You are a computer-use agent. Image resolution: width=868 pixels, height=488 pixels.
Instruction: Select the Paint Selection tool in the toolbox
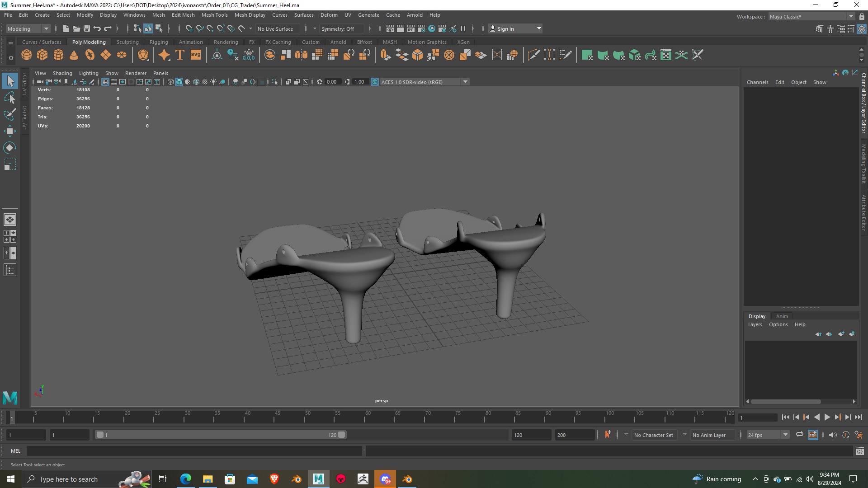(x=10, y=114)
